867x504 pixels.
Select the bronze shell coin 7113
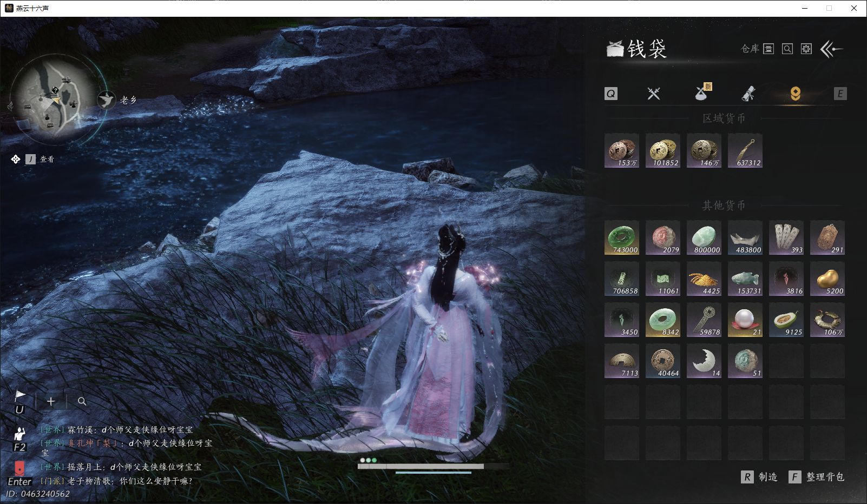pyautogui.click(x=622, y=361)
